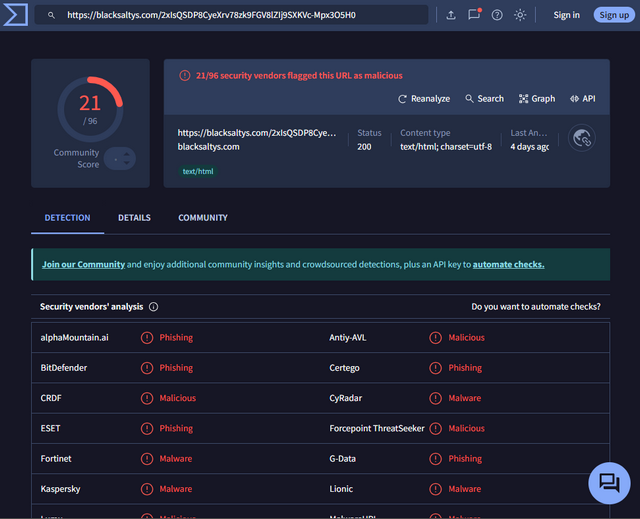Click the alert icon for G-Data
Image resolution: width=640 pixels, height=519 pixels.
click(x=436, y=459)
